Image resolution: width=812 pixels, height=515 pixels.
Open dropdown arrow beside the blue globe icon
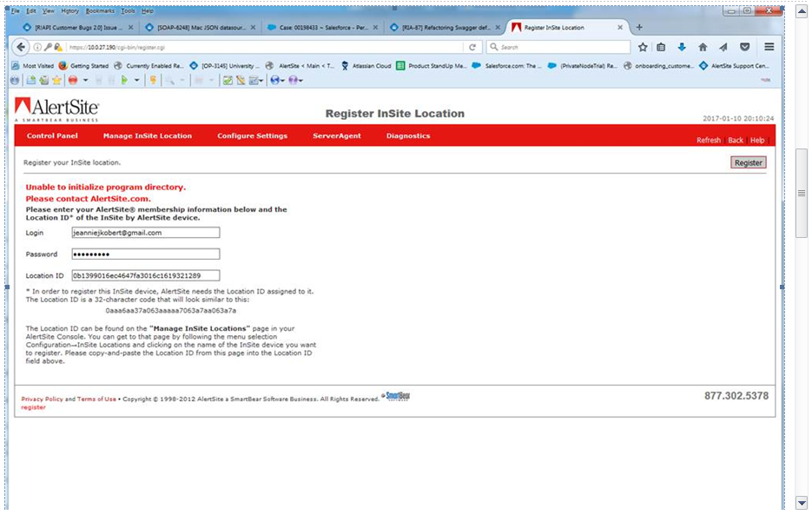(282, 81)
